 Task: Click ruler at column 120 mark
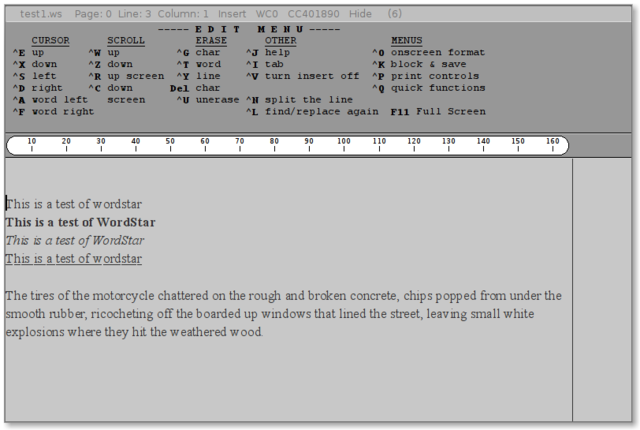pos(414,144)
